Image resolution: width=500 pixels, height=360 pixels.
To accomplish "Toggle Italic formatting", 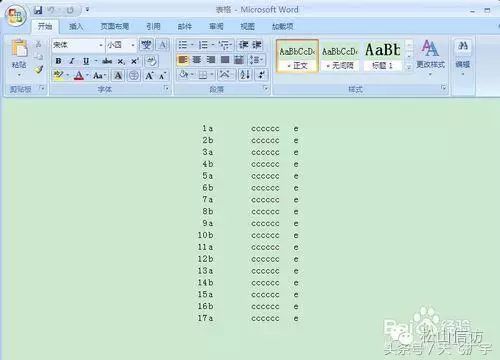I will tap(72, 61).
